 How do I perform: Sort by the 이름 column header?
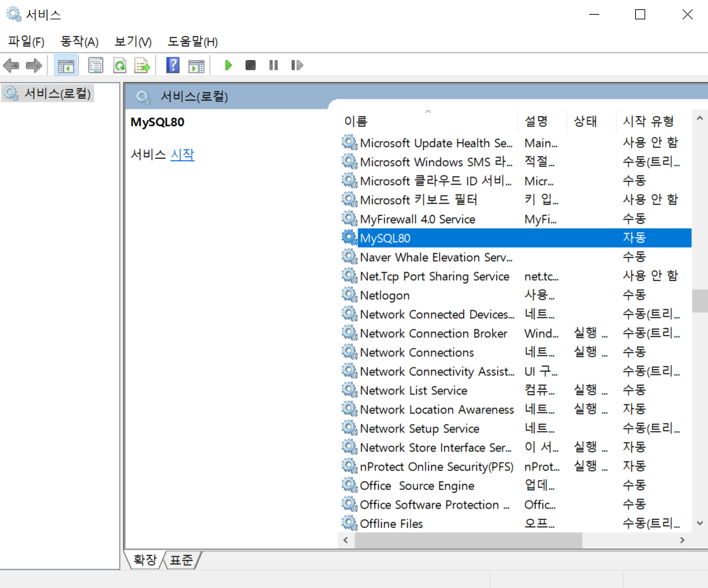pyautogui.click(x=428, y=121)
